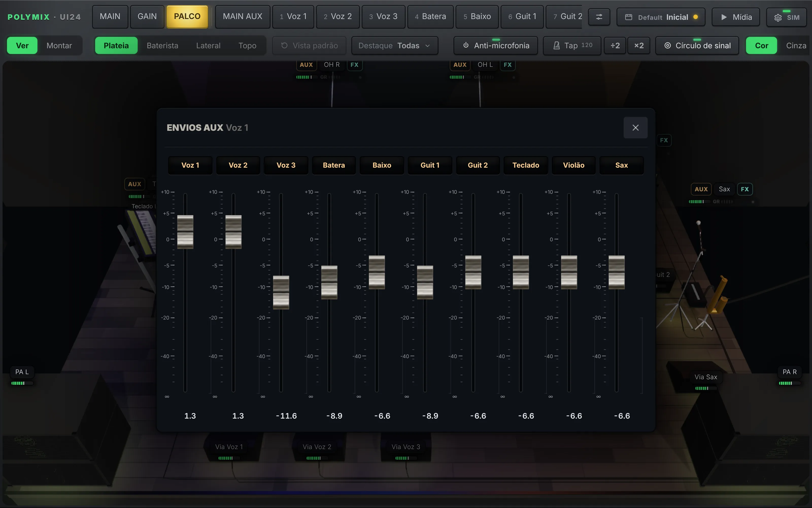Click the Voz 3 send fader handle
812x508 pixels.
click(x=281, y=292)
